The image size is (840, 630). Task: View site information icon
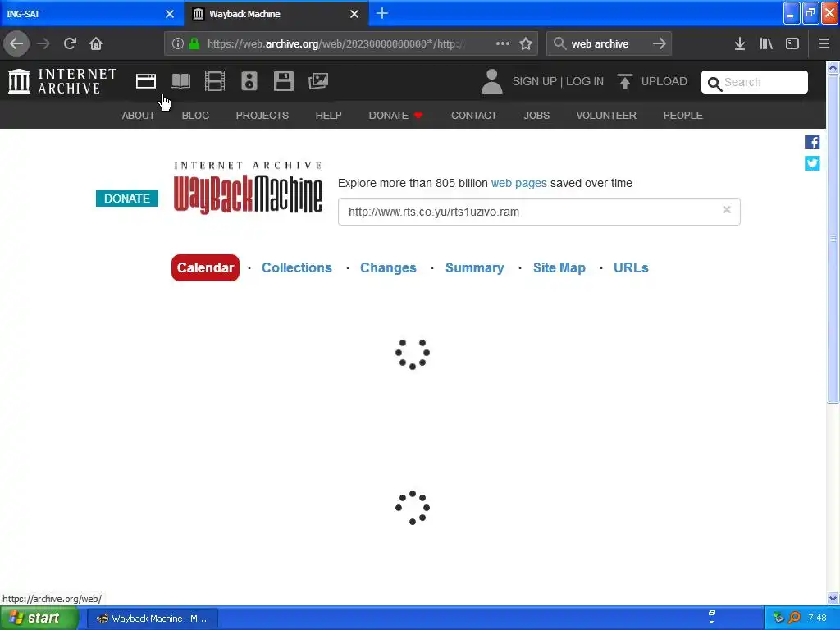178,44
